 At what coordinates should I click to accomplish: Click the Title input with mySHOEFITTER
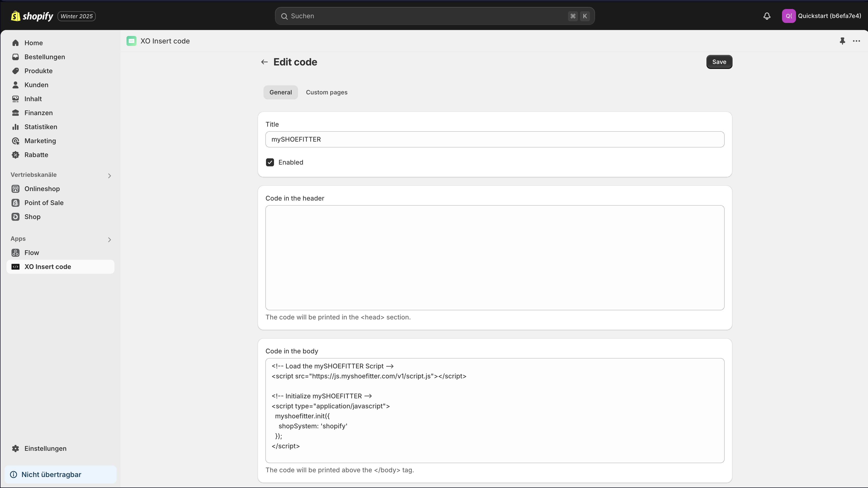pyautogui.click(x=495, y=139)
